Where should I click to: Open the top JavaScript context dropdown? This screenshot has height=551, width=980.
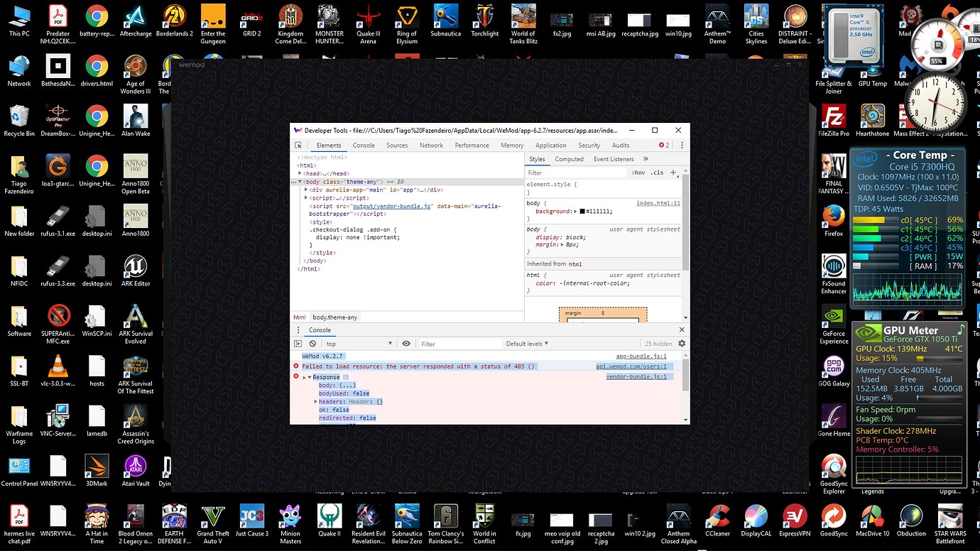359,344
